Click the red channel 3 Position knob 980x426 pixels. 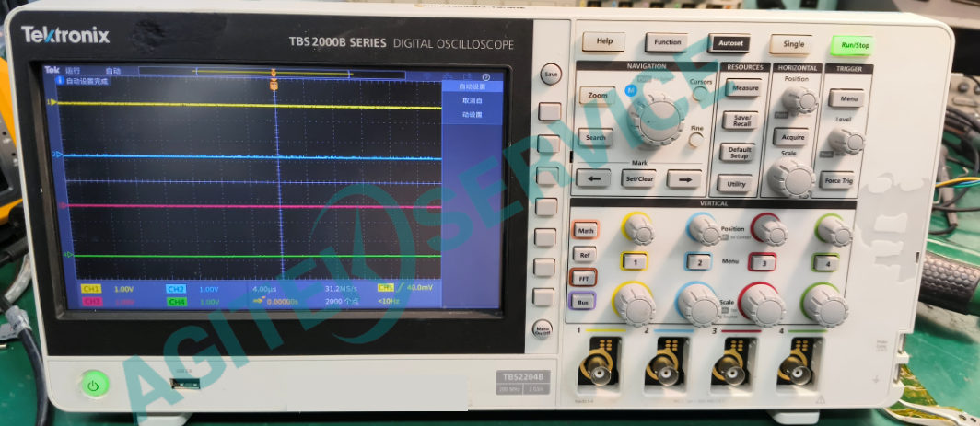pos(769,230)
